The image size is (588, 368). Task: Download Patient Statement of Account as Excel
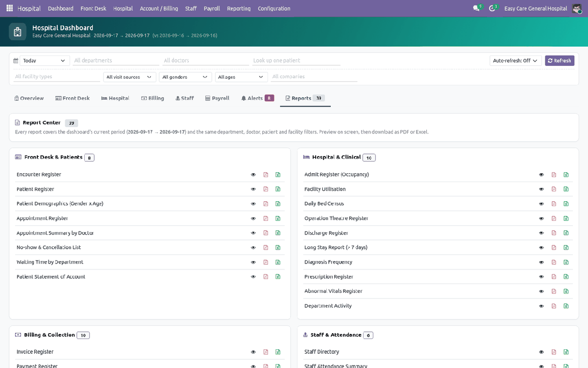(x=278, y=277)
